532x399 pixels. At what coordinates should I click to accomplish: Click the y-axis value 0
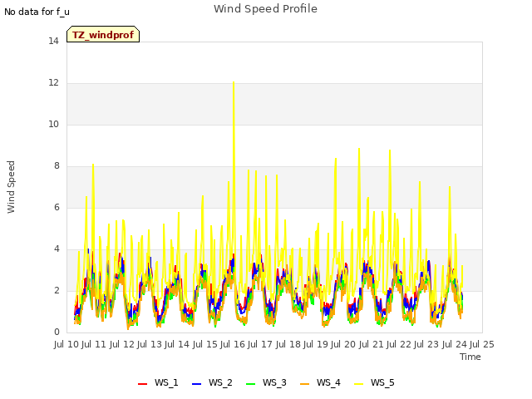coord(57,332)
